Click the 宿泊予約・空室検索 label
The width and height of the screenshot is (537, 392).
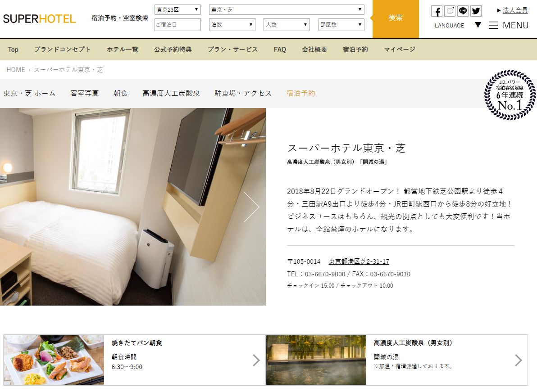tap(120, 18)
